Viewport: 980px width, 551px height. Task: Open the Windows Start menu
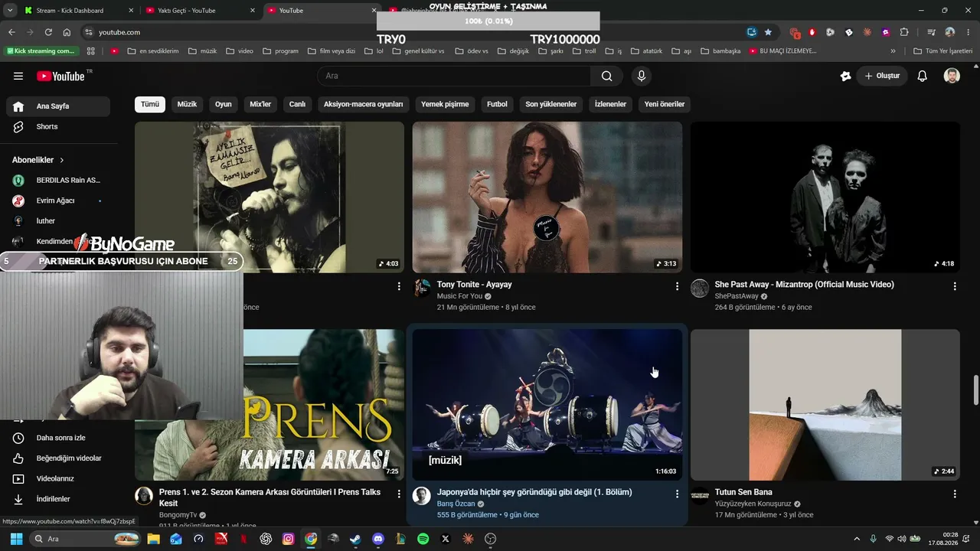pyautogui.click(x=16, y=539)
